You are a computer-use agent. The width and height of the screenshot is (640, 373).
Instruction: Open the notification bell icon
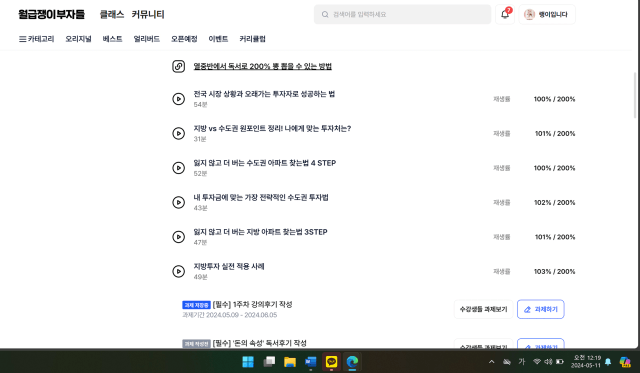505,14
